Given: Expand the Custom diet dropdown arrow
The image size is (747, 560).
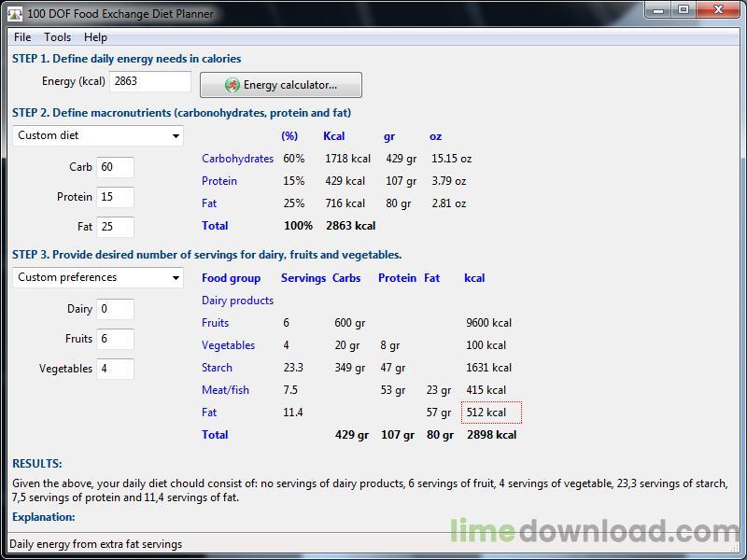Looking at the screenshot, I should coord(177,136).
